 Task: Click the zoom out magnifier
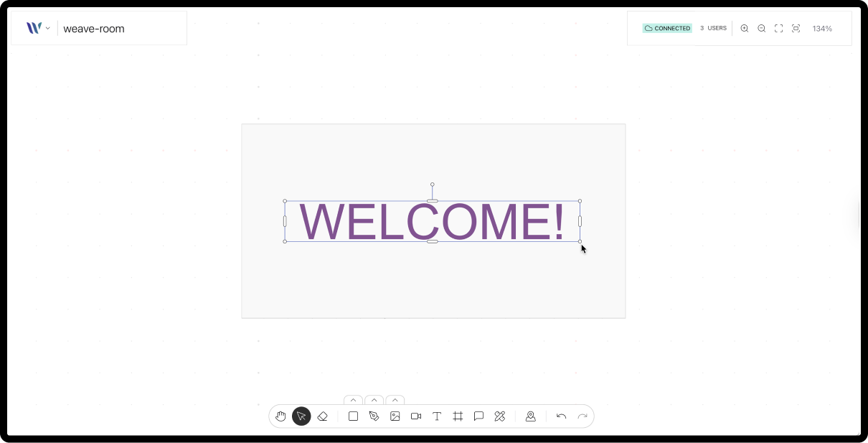pos(761,29)
